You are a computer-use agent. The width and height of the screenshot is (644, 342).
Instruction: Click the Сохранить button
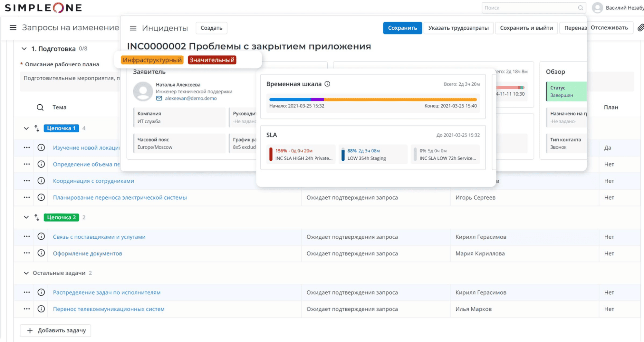[x=402, y=28]
